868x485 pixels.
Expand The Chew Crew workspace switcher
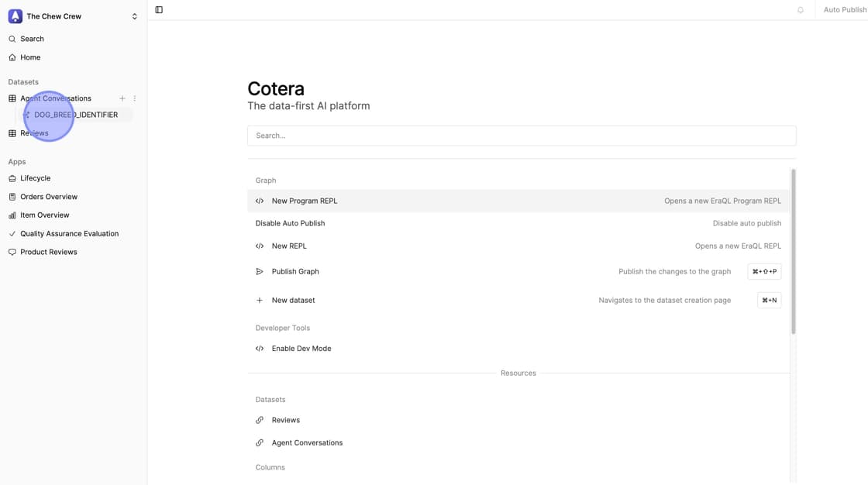[134, 16]
